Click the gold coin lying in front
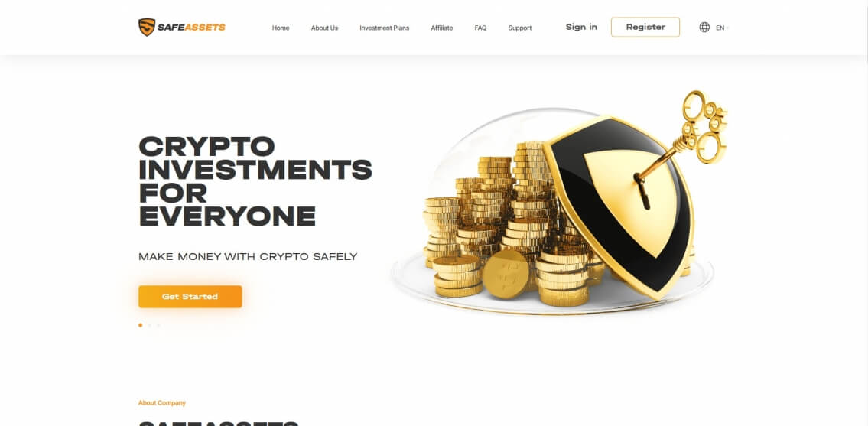 coord(506,275)
